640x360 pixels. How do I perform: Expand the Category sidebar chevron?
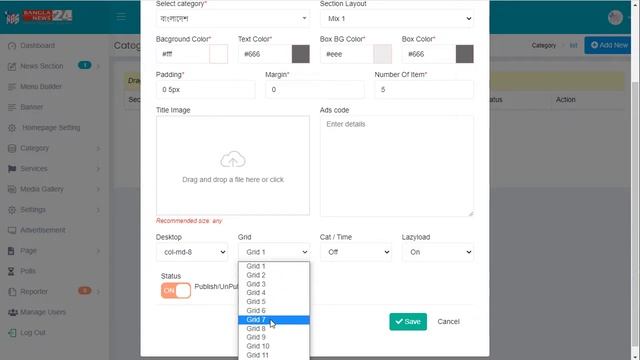coord(98,148)
